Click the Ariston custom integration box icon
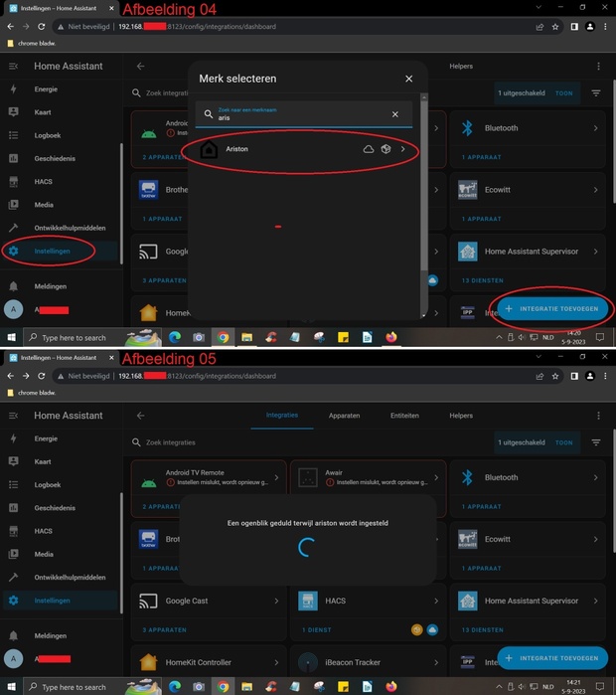 pyautogui.click(x=386, y=149)
